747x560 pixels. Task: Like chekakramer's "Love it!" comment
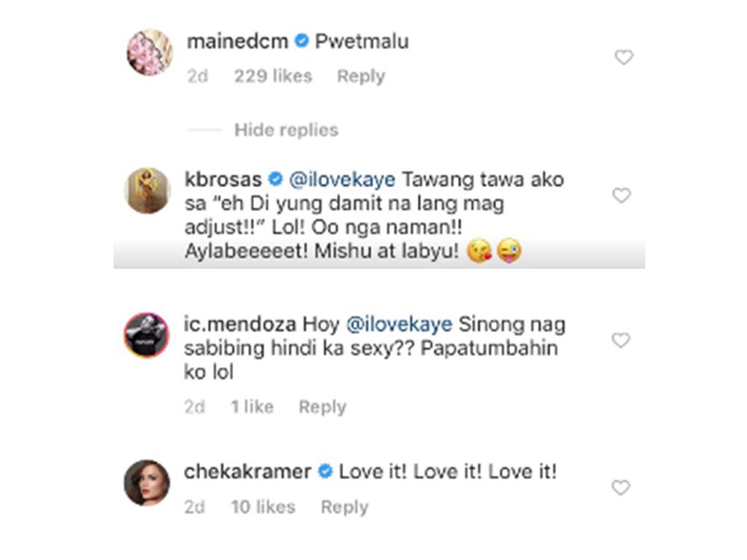[x=622, y=488]
